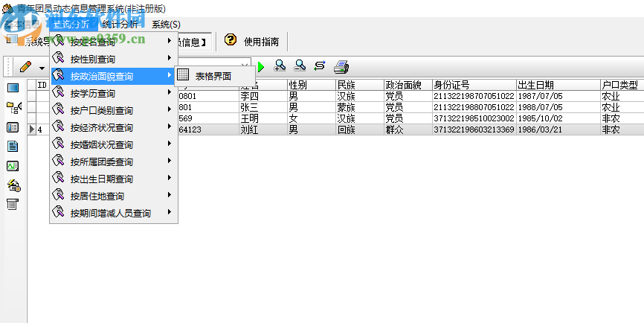Image resolution: width=644 pixels, height=323 pixels.
Task: Choose 按性别查询 from the menu
Action: 114,60
